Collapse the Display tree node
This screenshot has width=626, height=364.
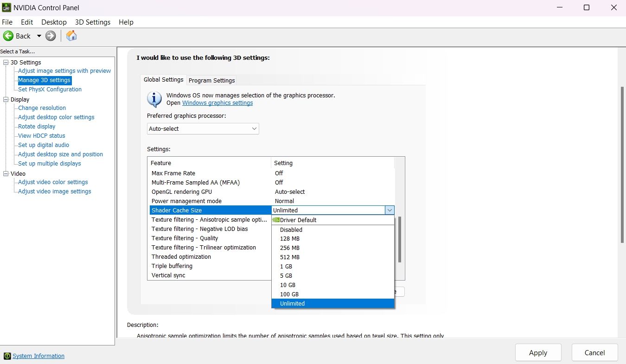click(6, 99)
